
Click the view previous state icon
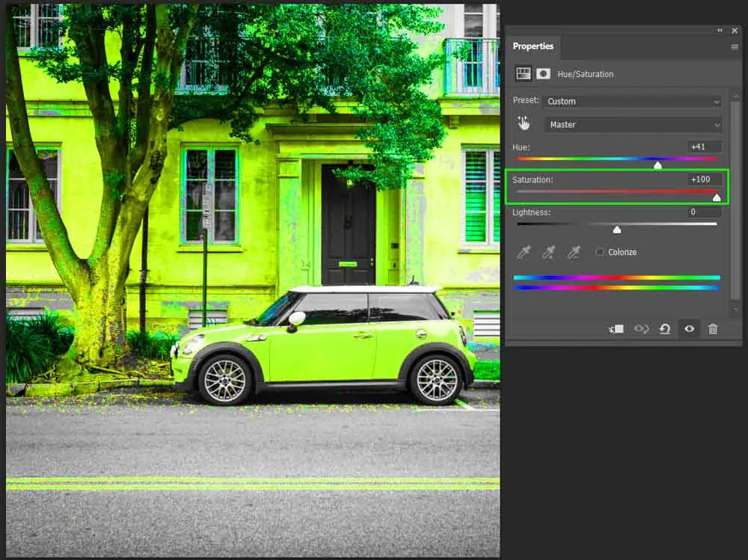(x=641, y=329)
